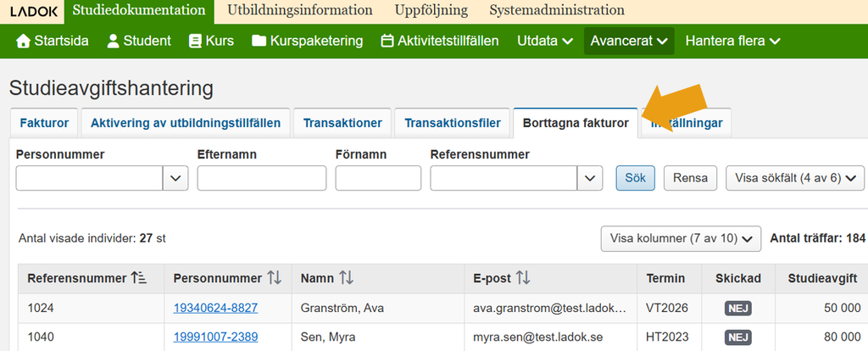Expand the Avancerat menu
This screenshot has width=868, height=351.
click(x=629, y=41)
